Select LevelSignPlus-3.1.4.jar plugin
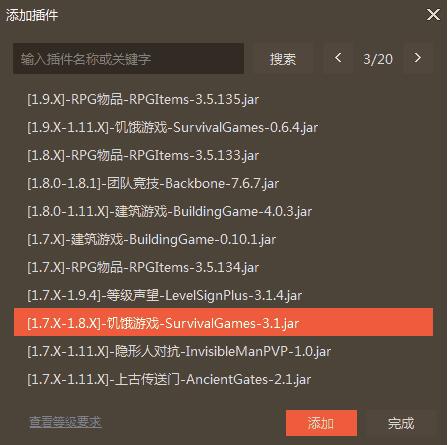 [223, 295]
